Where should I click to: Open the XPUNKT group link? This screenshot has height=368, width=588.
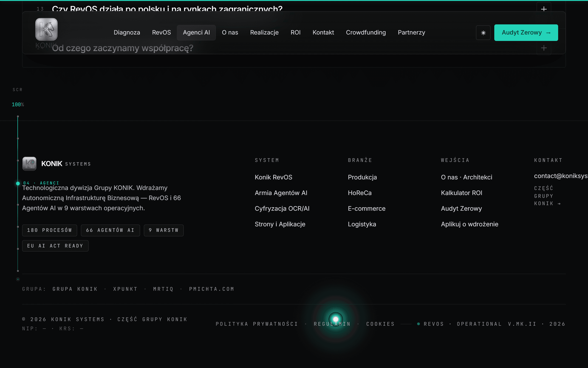point(125,289)
